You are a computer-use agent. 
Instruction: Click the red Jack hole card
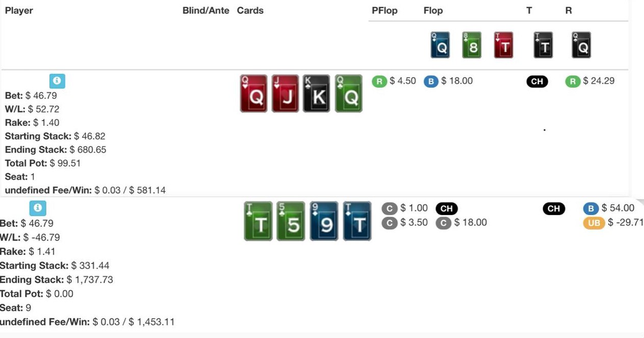285,93
